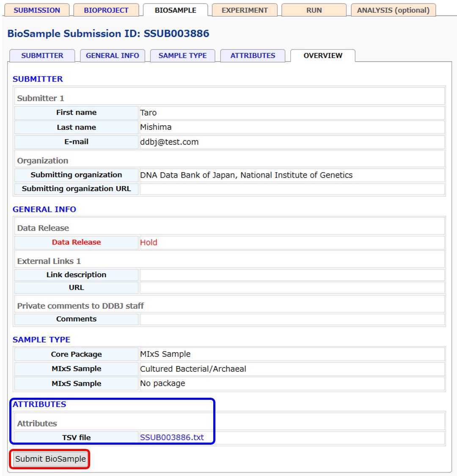Open the SUBMISSION top-level tab
Screen dimensions: 457x476
(37, 10)
